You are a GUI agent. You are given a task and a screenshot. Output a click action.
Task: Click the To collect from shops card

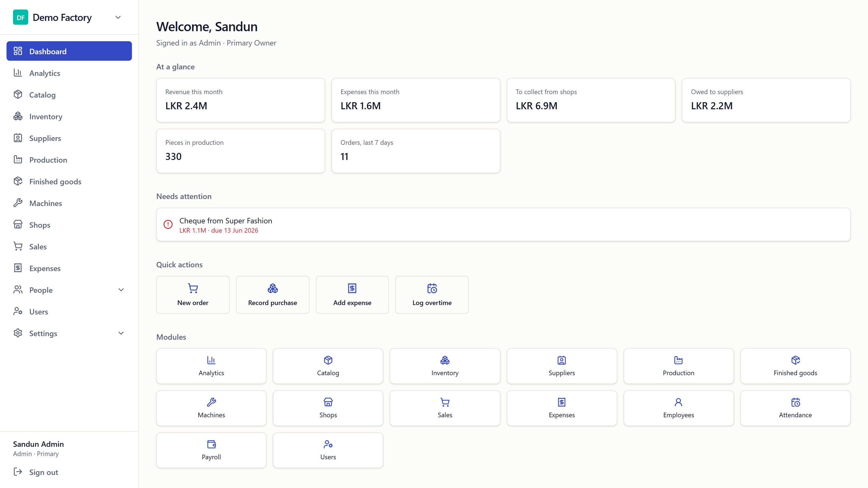point(591,100)
